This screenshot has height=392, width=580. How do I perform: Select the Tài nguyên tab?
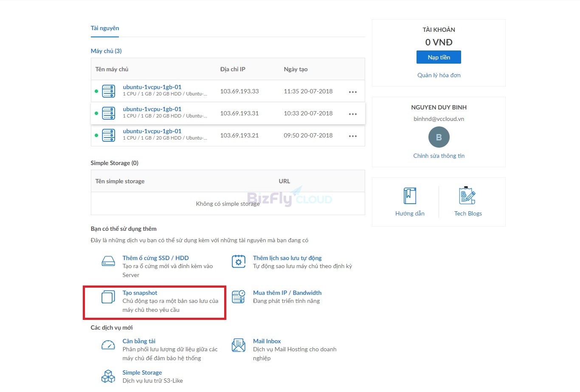[105, 28]
